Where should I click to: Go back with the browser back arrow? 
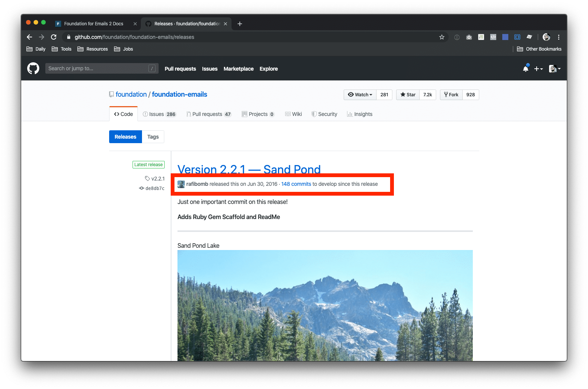pos(29,37)
